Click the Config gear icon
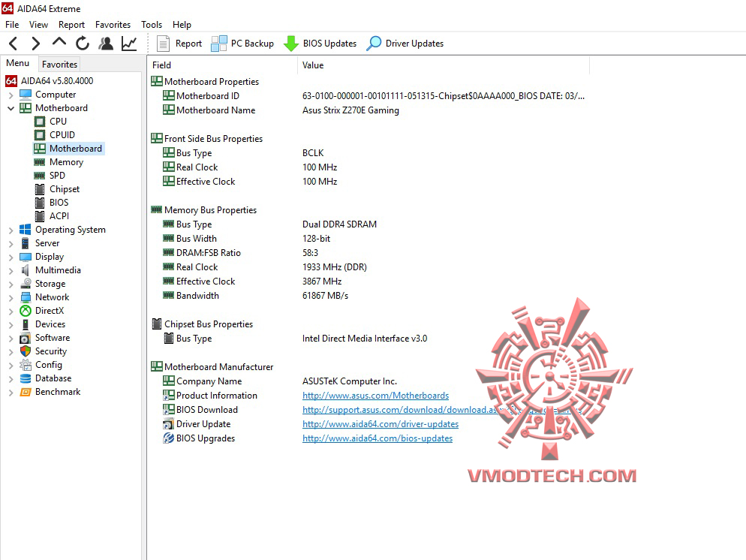This screenshot has width=746, height=560. pyautogui.click(x=26, y=365)
